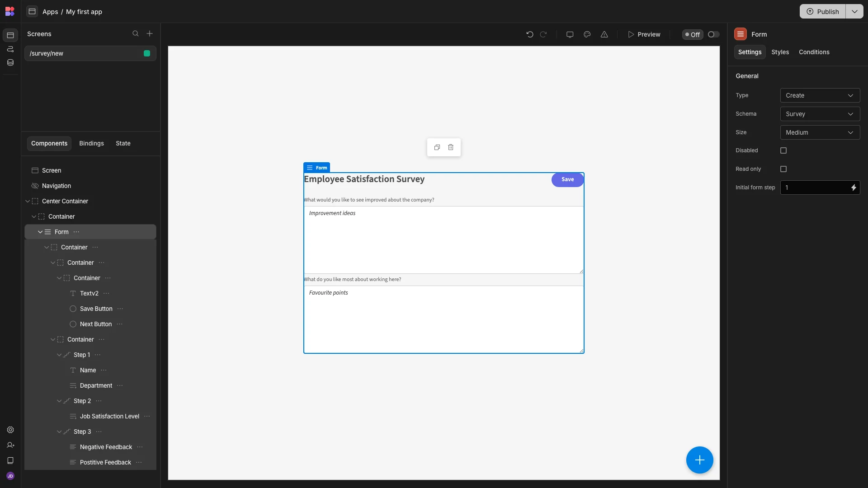This screenshot has height=488, width=868.
Task: Open the Conditions tab
Action: [x=814, y=52]
